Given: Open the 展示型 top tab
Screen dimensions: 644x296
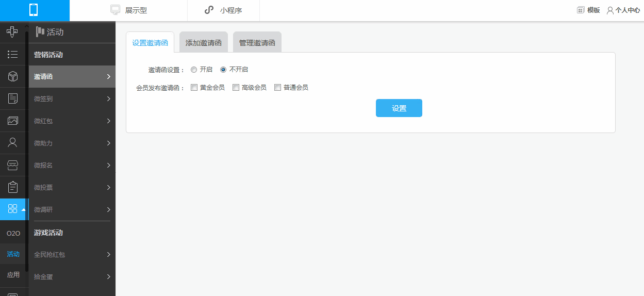Looking at the screenshot, I should (128, 10).
